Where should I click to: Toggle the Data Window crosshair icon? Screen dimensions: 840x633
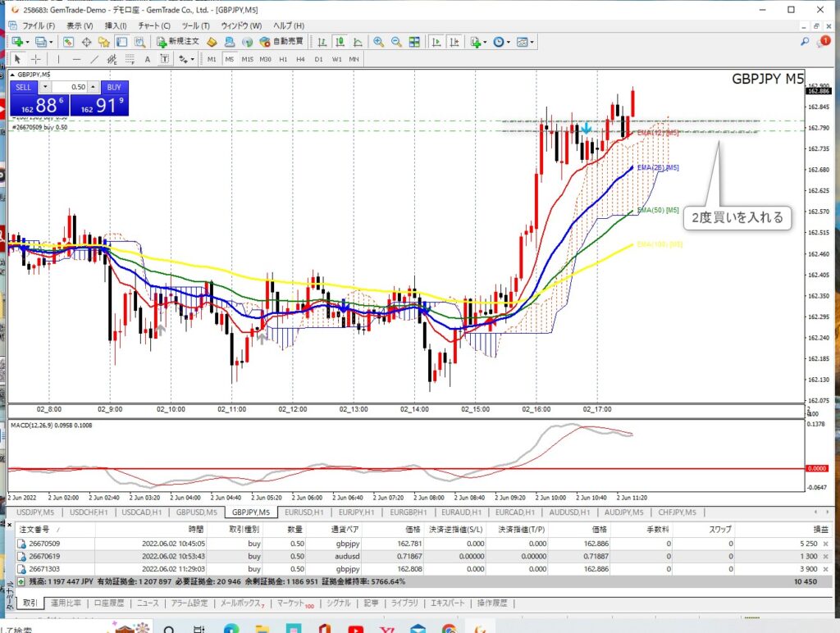pos(86,42)
